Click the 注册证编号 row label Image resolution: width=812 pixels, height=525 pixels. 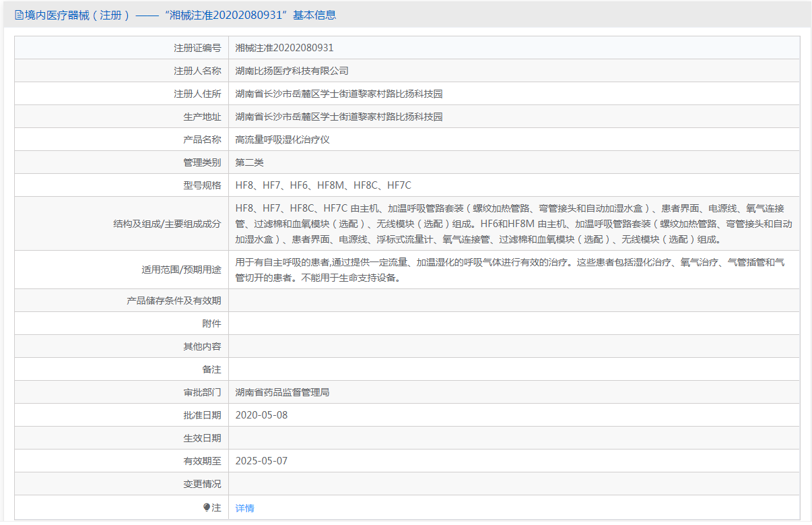[x=197, y=48]
